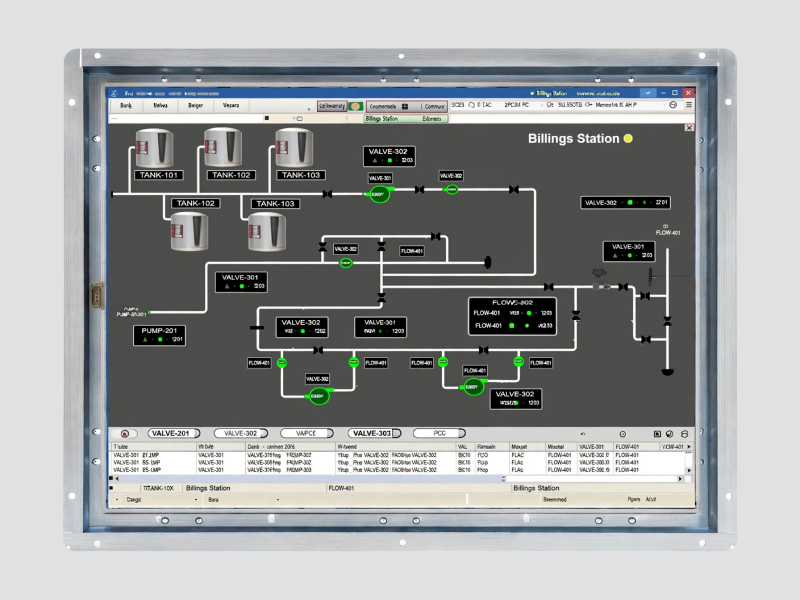800x600 pixels.
Task: Open the Melva menu
Action: pos(161,106)
